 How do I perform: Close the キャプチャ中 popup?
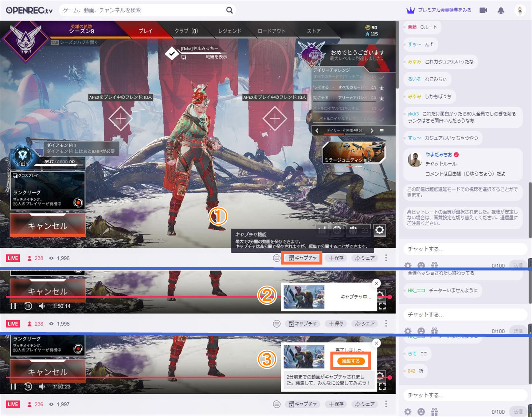point(376,283)
